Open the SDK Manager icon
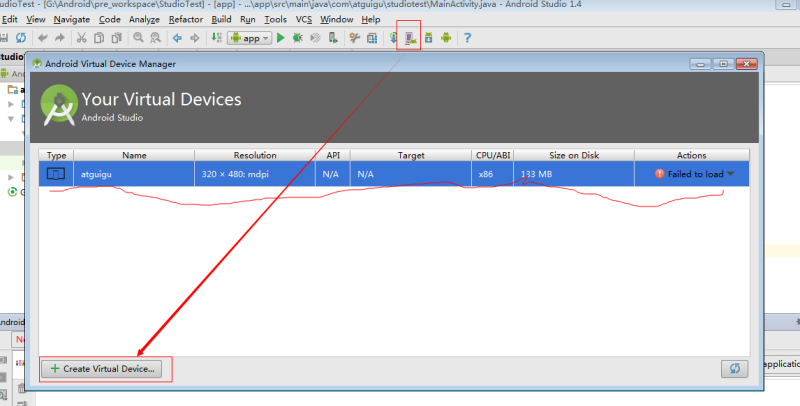 (x=429, y=38)
